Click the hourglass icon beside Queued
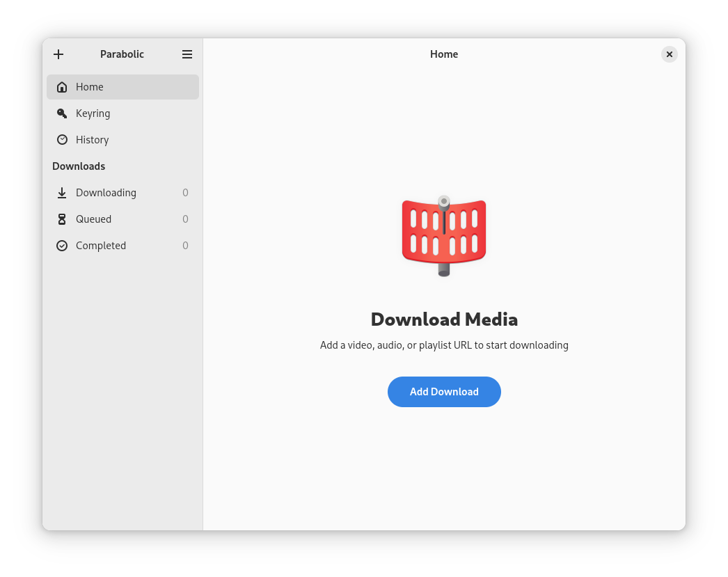 (x=62, y=219)
